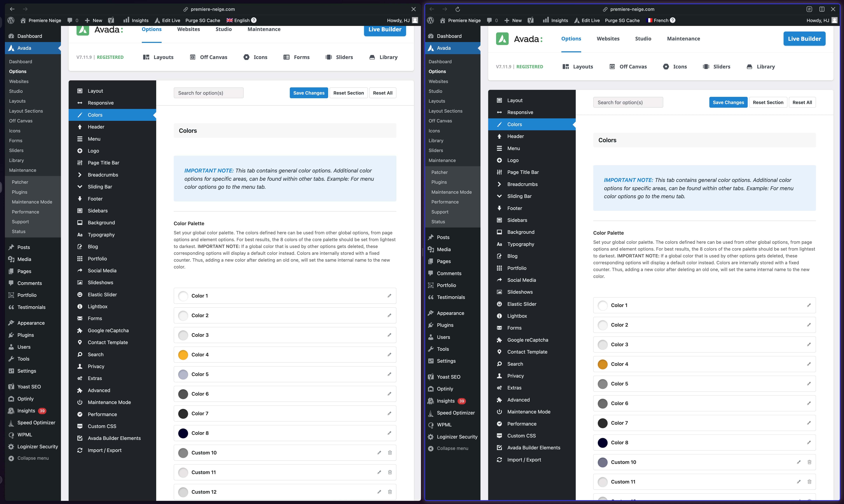The image size is (844, 504).
Task: Click Purge SG Cache in left admin bar
Action: (203, 20)
